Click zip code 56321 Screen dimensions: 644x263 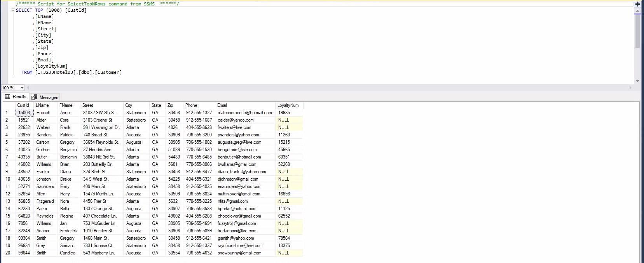click(174, 201)
